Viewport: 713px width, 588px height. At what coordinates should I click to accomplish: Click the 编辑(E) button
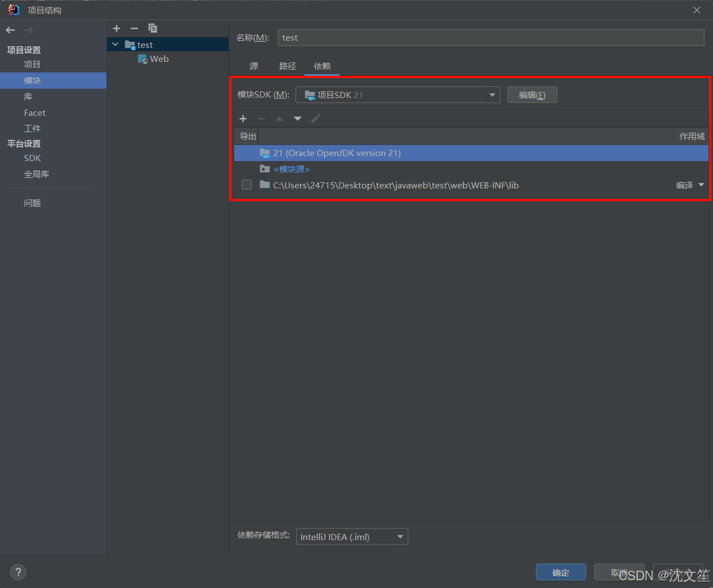[532, 95]
